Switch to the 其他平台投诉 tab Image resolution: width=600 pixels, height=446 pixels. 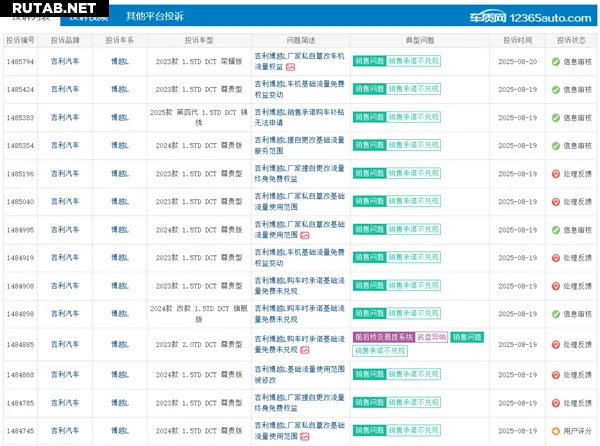pyautogui.click(x=155, y=16)
